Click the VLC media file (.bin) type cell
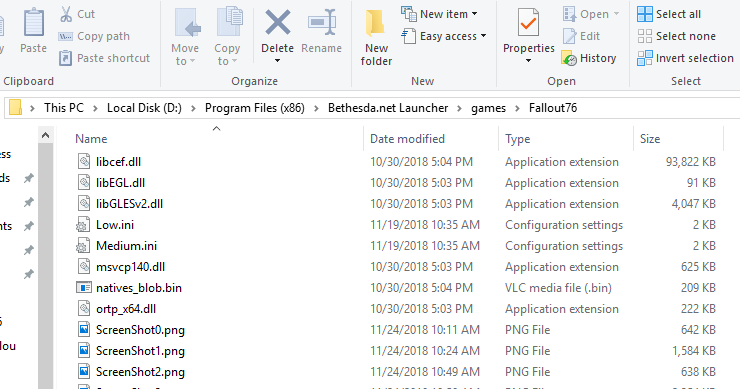740x389 pixels. click(558, 288)
